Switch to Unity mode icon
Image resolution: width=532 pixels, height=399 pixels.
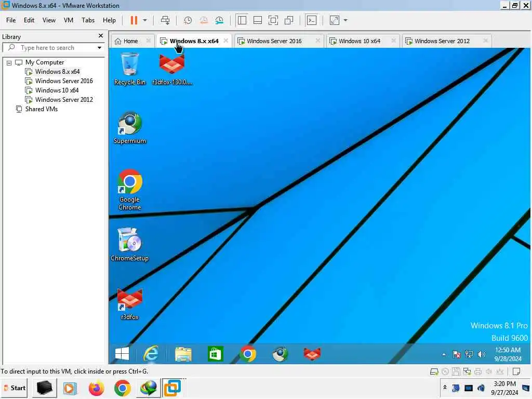pyautogui.click(x=289, y=20)
